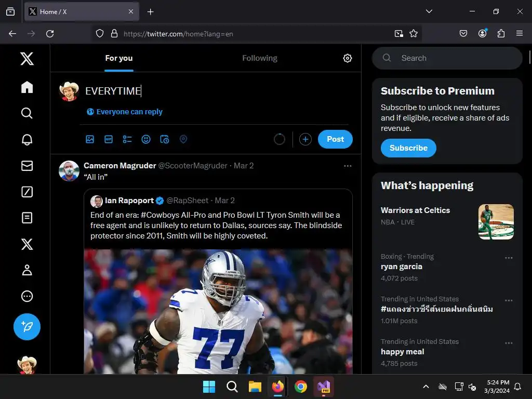Open happy meal trending topic
The width and height of the screenshot is (532, 399).
[403, 352]
